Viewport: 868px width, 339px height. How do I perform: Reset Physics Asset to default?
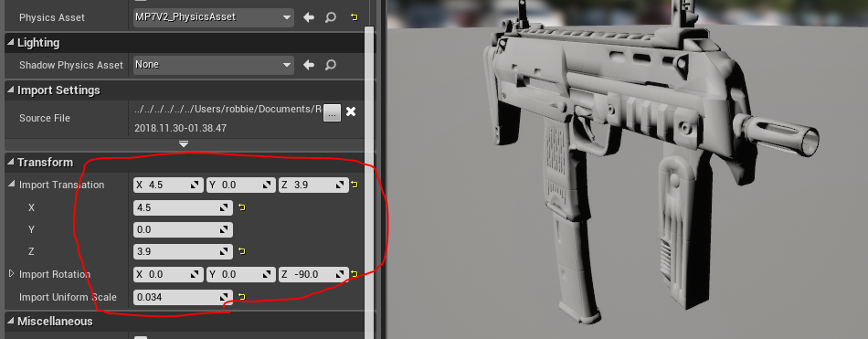(x=354, y=17)
